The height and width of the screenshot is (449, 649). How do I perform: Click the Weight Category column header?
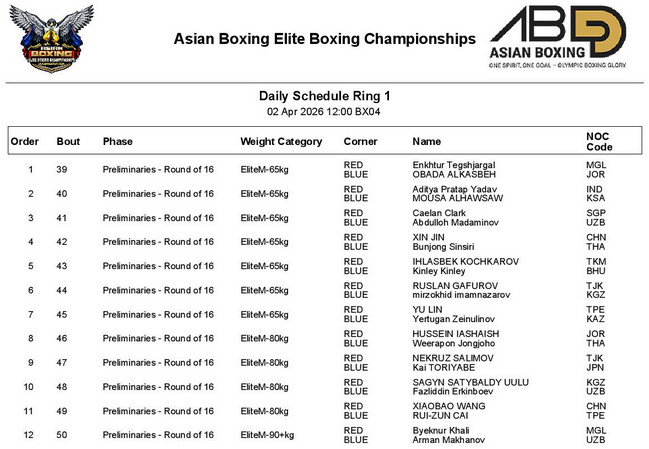coord(281,142)
